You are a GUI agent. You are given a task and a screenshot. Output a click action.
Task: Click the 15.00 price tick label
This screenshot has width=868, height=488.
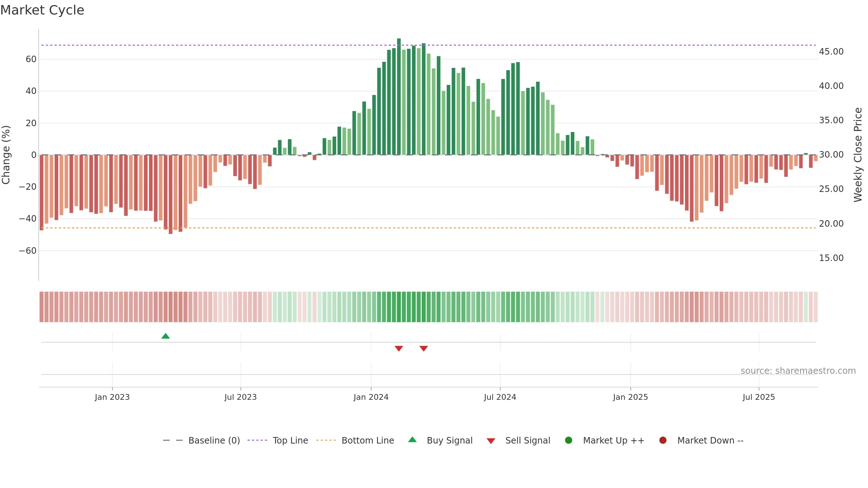[831, 258]
